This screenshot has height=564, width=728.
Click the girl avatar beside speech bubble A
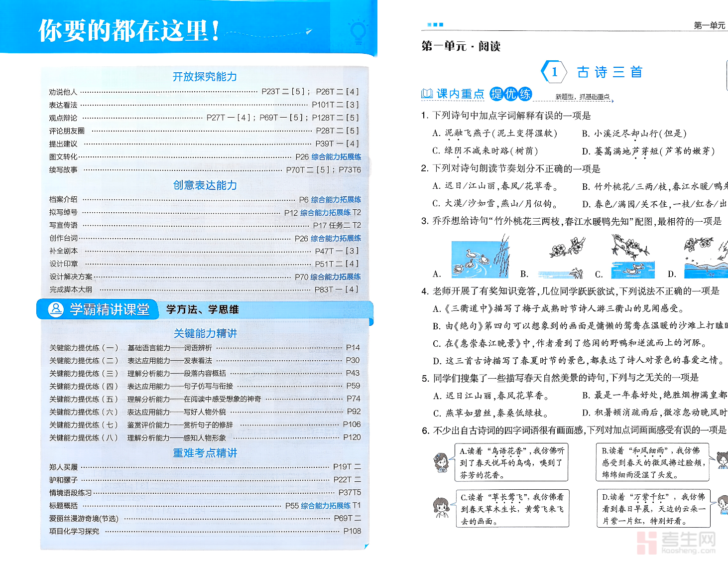pyautogui.click(x=441, y=462)
